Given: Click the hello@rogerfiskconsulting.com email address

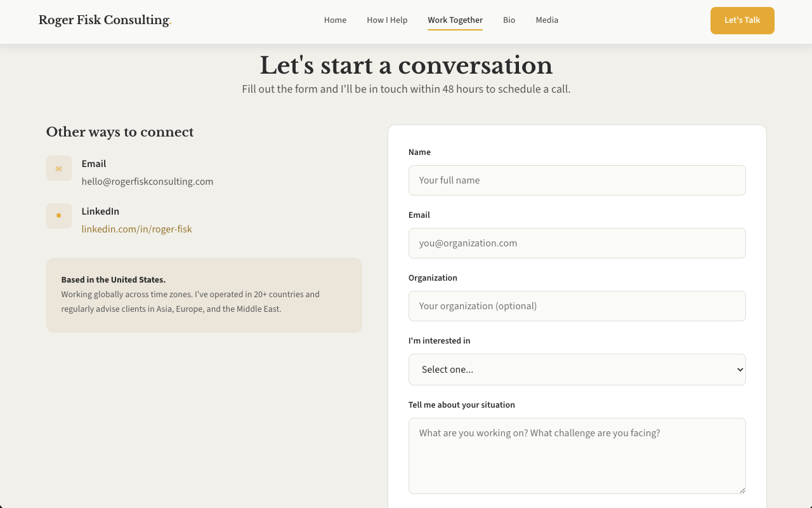Looking at the screenshot, I should click(147, 182).
